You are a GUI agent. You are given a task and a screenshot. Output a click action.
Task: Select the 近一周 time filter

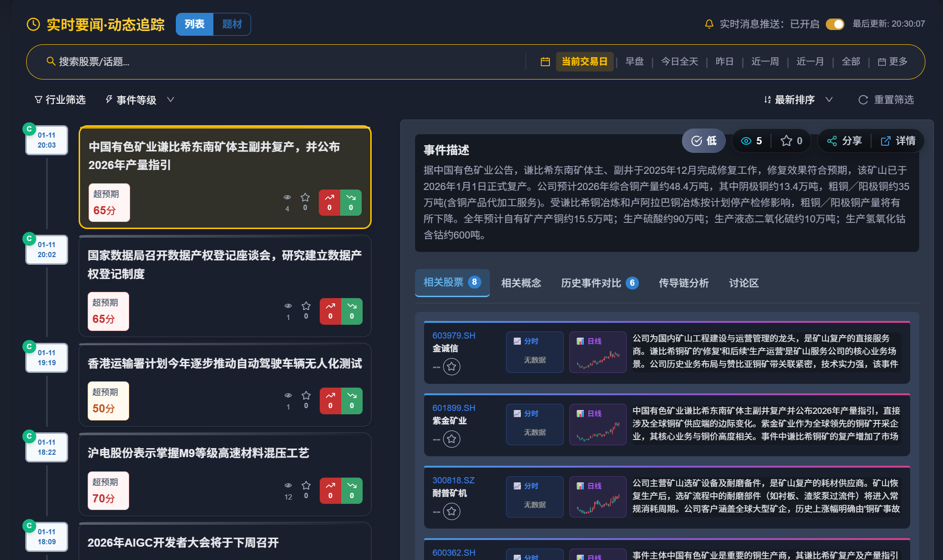pos(765,62)
